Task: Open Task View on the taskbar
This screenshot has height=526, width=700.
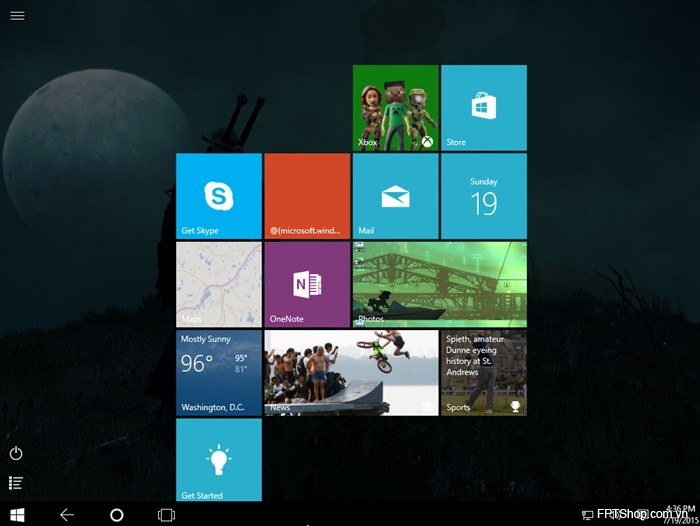Action: 167,515
